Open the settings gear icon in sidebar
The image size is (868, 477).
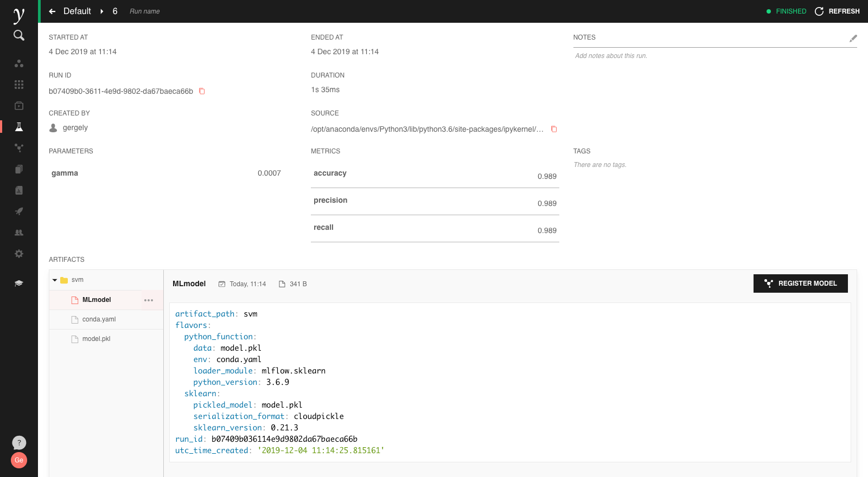click(x=19, y=254)
